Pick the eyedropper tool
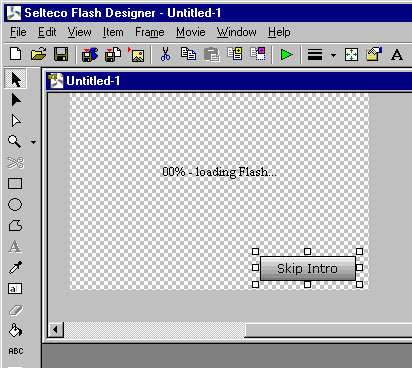The height and width of the screenshot is (368, 412). [15, 267]
